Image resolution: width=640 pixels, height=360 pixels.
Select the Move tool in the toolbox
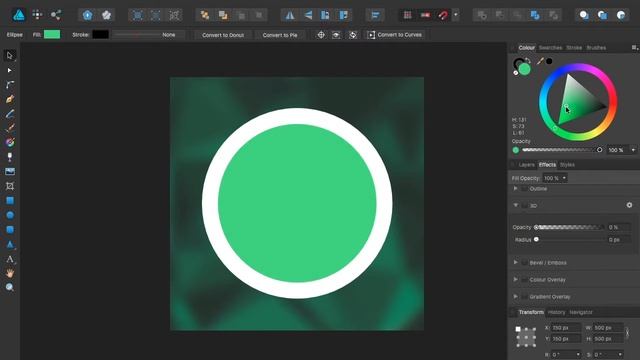[x=10, y=56]
